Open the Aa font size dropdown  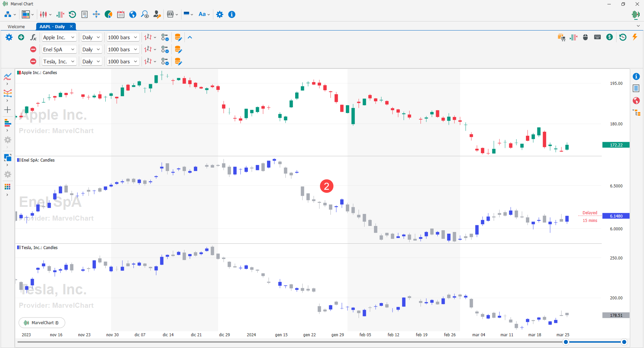coord(204,14)
